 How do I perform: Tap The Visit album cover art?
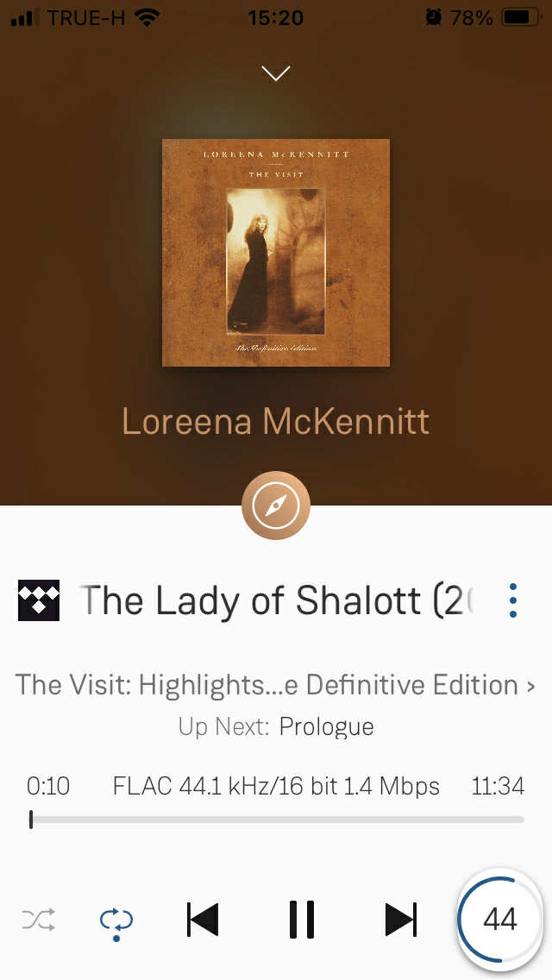[x=276, y=253]
